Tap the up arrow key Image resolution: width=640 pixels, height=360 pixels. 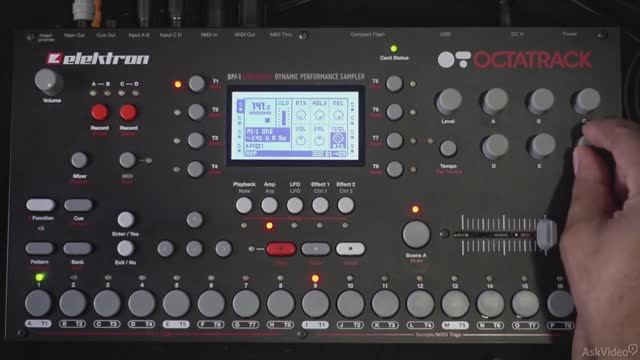(x=195, y=220)
